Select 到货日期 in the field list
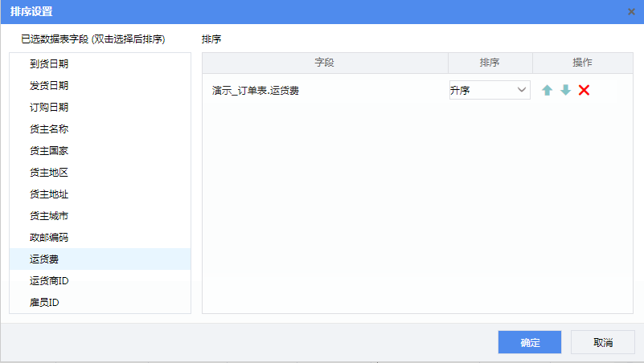The height and width of the screenshot is (363, 644). [x=49, y=64]
